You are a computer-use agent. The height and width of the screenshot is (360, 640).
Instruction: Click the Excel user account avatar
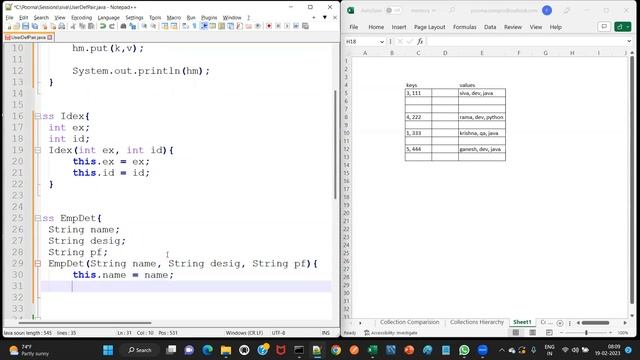[x=547, y=10]
